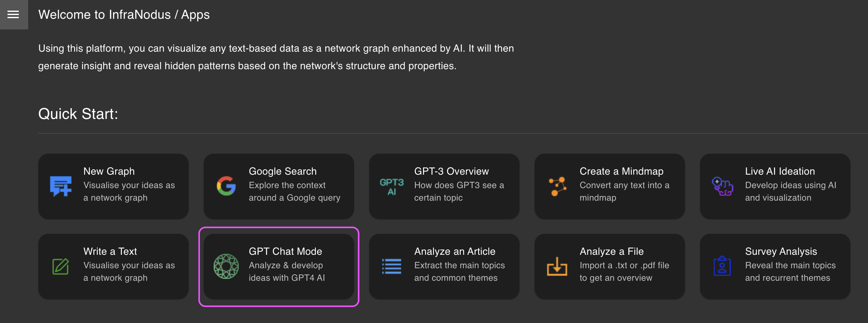Open the Create a Mindmap title

click(621, 171)
